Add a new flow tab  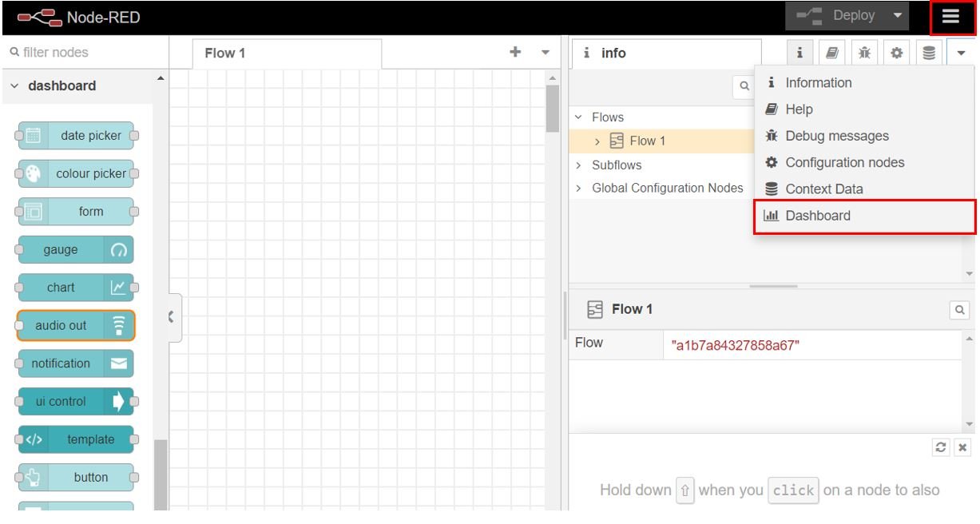click(515, 52)
